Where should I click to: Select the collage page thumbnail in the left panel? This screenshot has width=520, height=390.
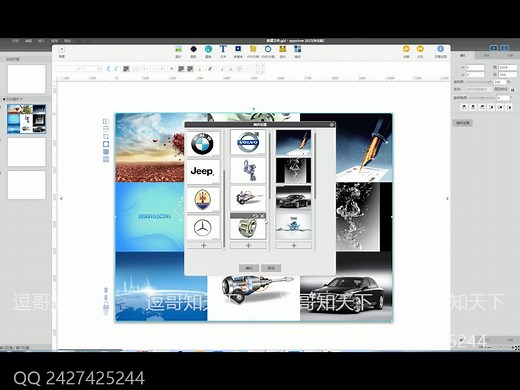click(26, 119)
